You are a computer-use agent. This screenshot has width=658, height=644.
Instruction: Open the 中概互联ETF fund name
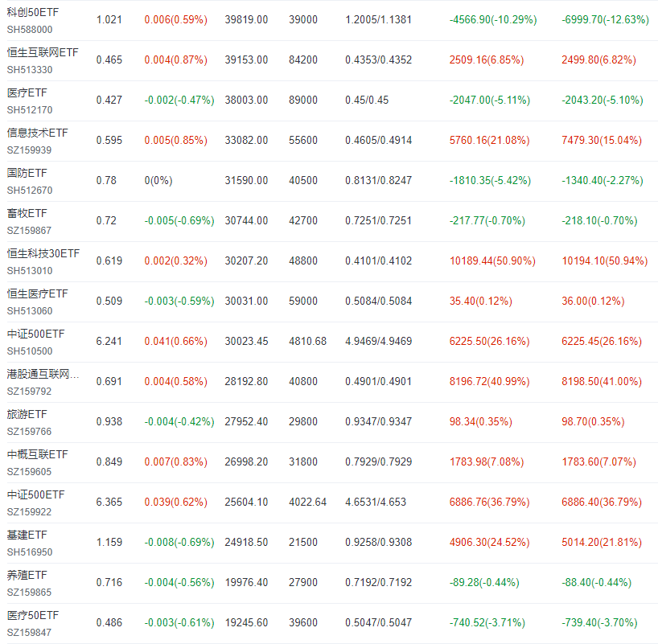click(x=37, y=455)
